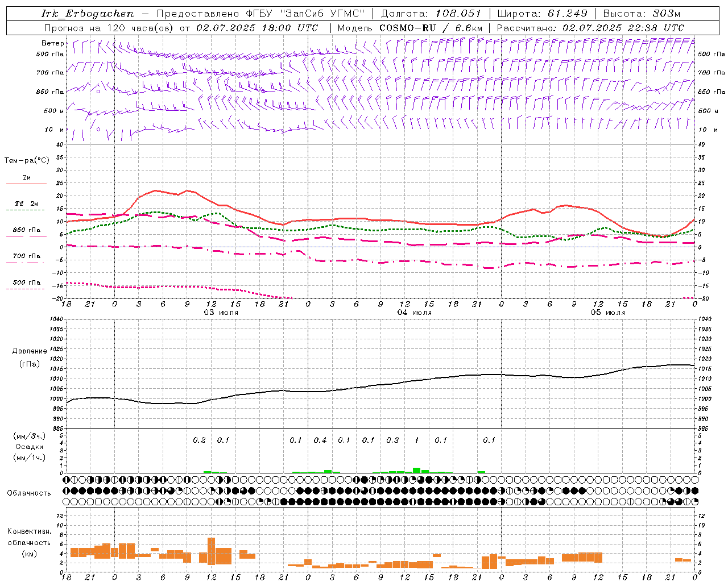The height and width of the screenshot is (582, 728).
Task: Click the Давление pressure panel title
Action: point(30,351)
